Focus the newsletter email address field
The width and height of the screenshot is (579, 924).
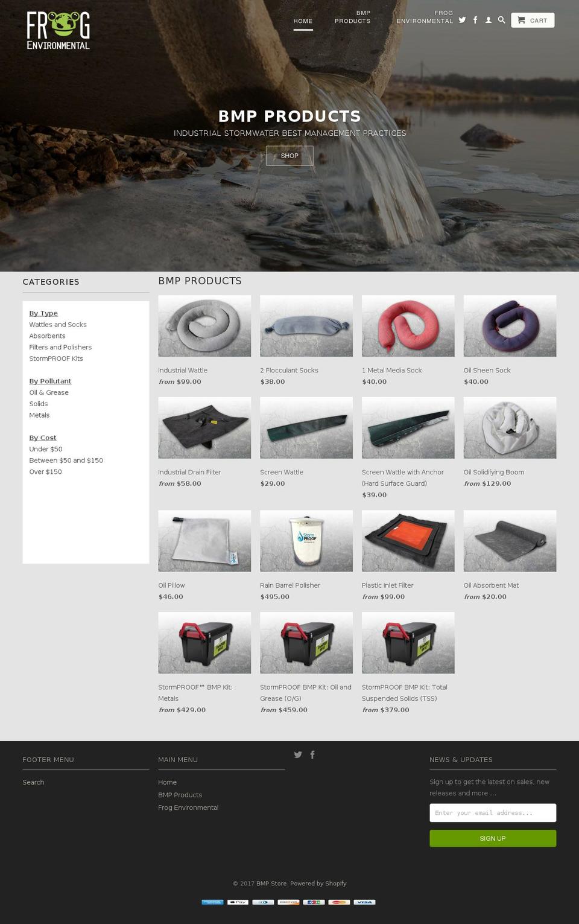(493, 813)
